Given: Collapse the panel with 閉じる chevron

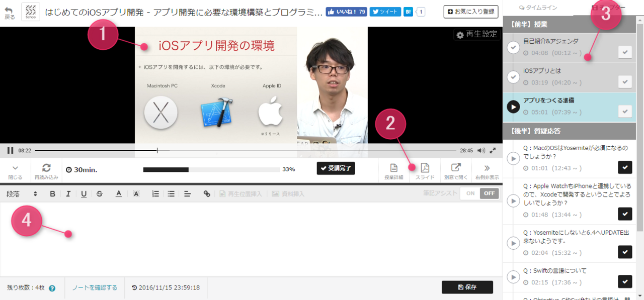Looking at the screenshot, I should click(15, 171).
